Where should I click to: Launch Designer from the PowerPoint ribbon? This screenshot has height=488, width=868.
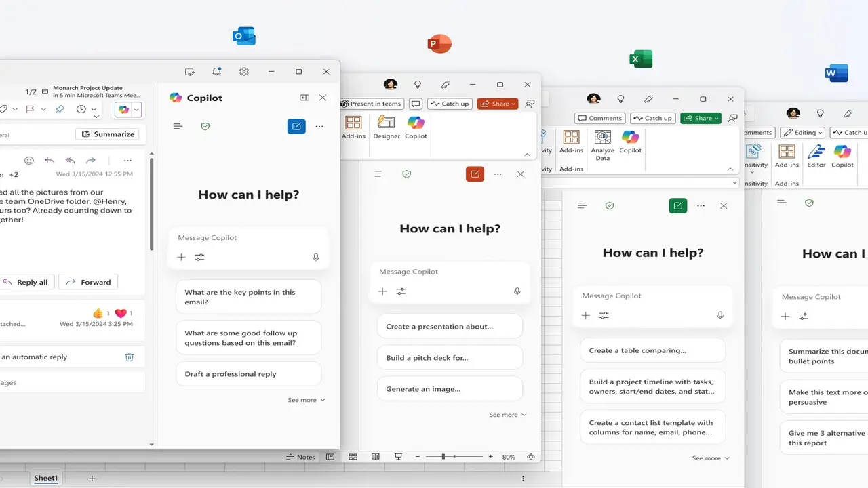(386, 127)
